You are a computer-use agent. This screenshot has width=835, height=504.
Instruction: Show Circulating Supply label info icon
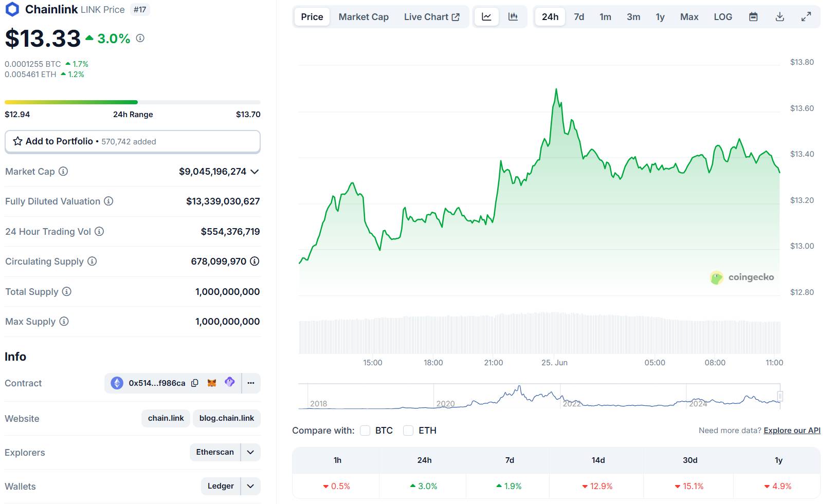(x=92, y=261)
